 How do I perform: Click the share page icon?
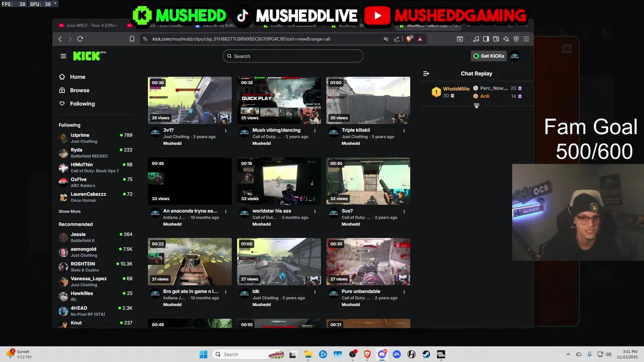[x=397, y=39]
